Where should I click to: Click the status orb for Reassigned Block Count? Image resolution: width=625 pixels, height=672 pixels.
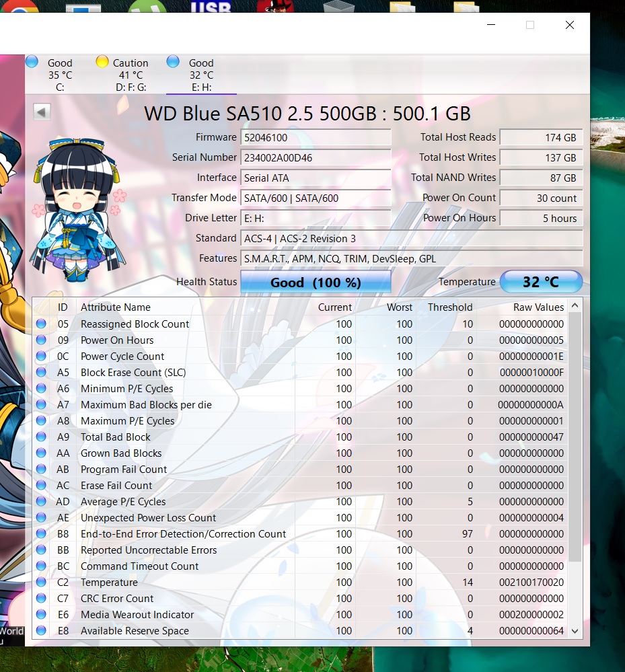pyautogui.click(x=41, y=324)
